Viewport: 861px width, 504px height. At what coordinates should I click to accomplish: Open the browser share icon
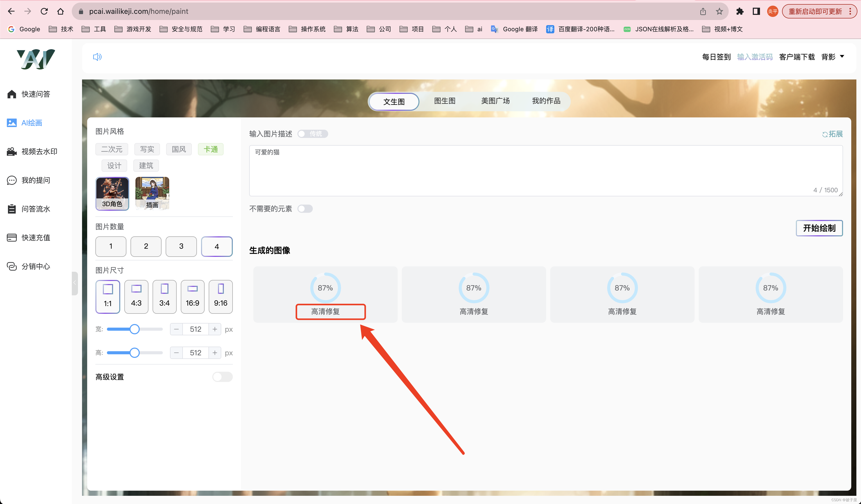tap(703, 11)
